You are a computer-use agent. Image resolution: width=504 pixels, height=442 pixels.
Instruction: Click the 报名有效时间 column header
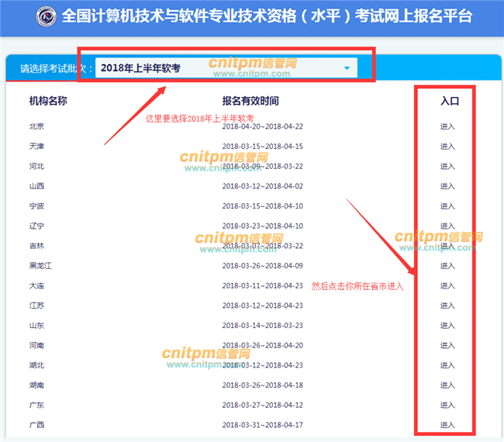[x=250, y=101]
